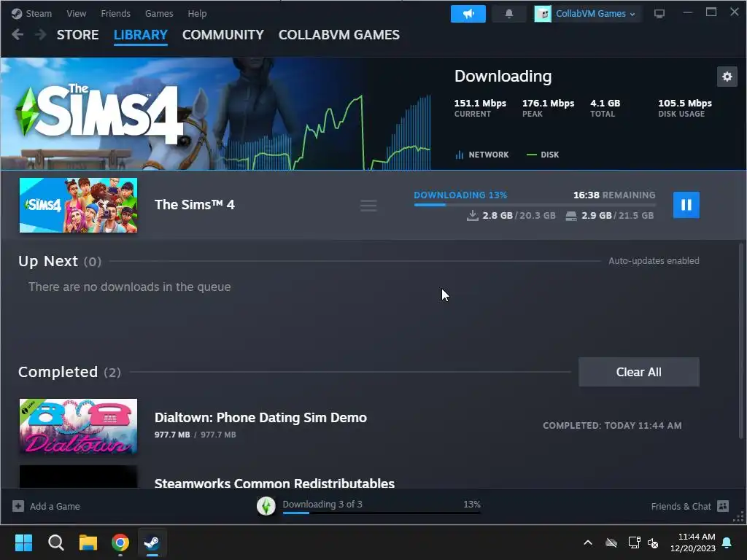This screenshot has height=560, width=747.
Task: Open Windows taskbar search
Action: point(55,542)
